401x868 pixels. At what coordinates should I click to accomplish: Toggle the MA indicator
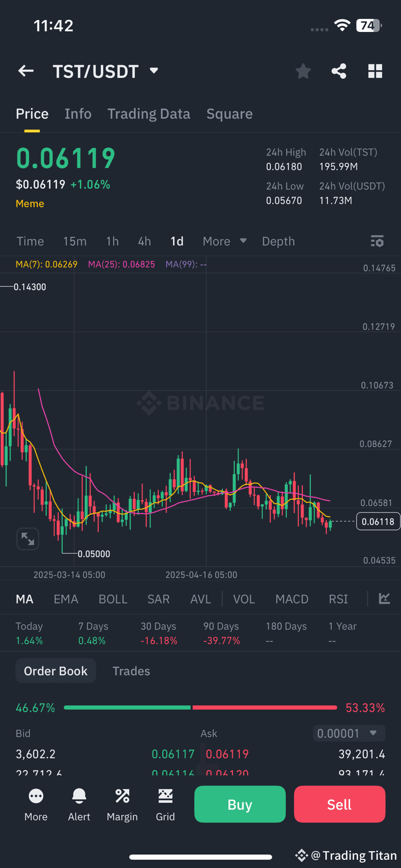click(25, 599)
